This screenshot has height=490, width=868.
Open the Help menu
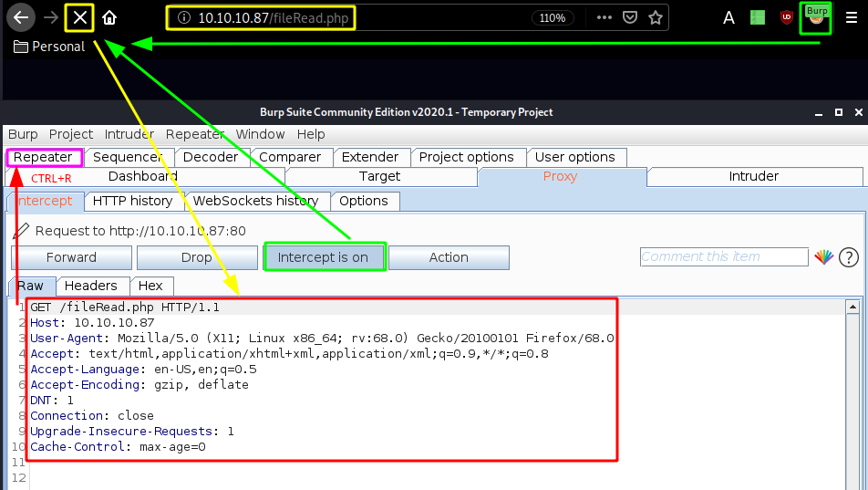311,134
